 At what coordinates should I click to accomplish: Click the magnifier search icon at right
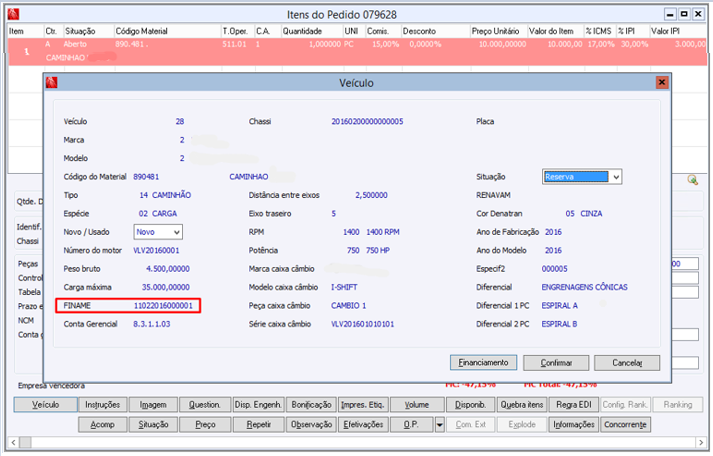[693, 180]
